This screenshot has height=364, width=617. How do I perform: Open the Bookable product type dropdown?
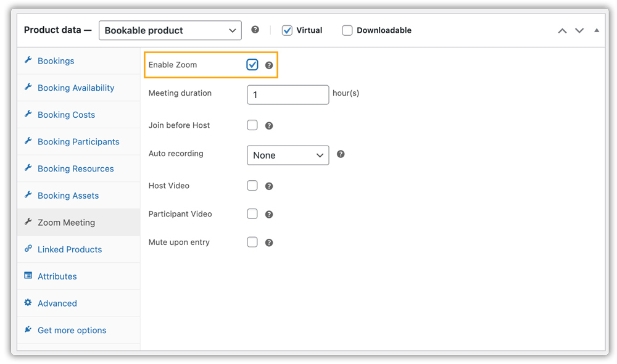[170, 30]
